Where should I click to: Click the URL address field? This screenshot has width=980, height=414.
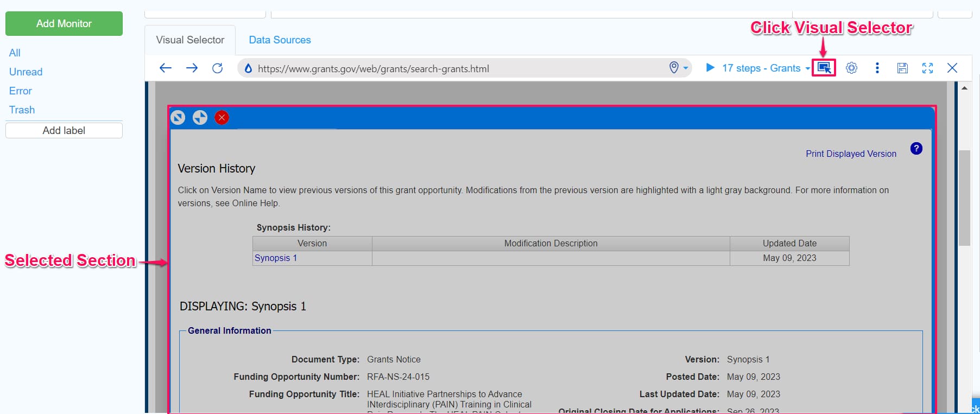(456, 68)
